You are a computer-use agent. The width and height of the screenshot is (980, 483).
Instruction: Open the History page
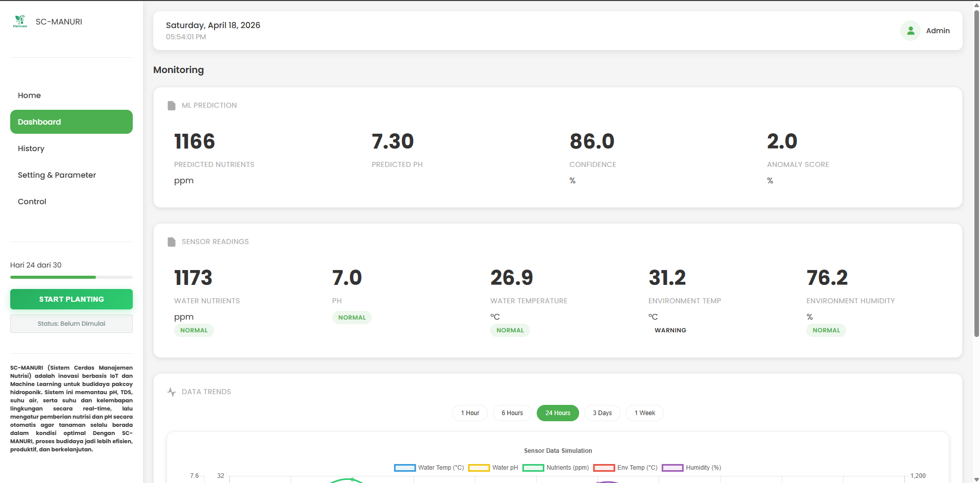71,148
